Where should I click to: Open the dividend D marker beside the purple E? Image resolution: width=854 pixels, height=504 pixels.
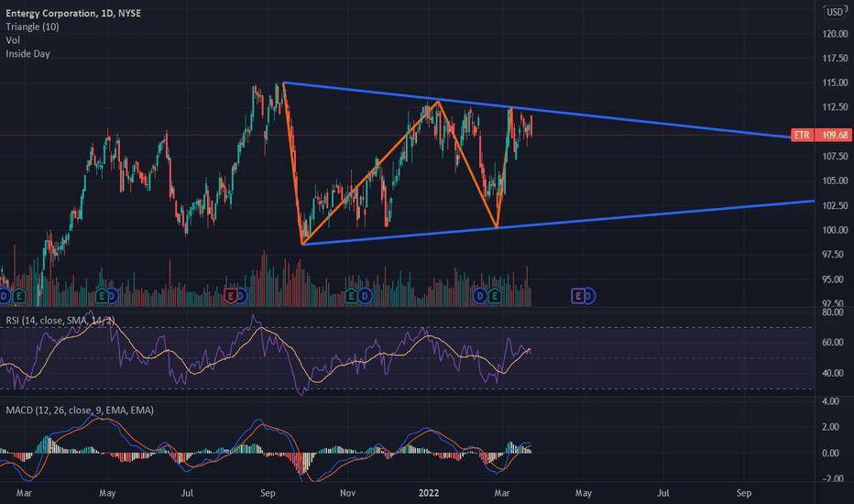[589, 296]
